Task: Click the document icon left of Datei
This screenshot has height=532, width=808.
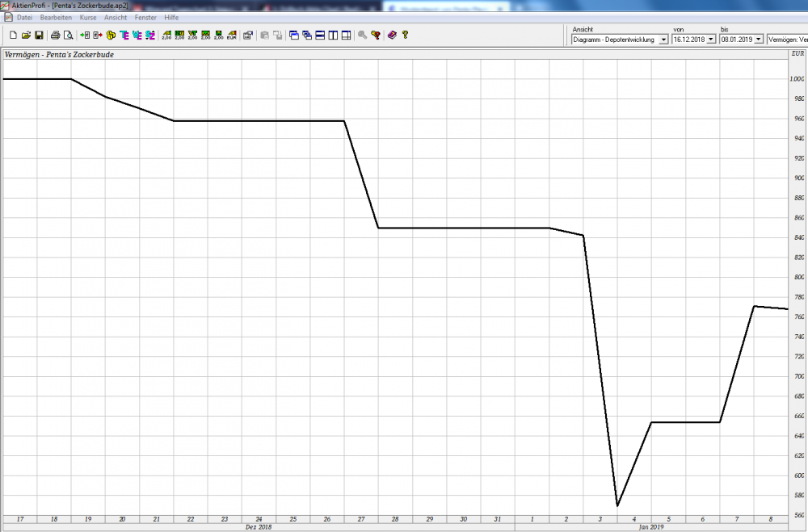Action: tap(8, 17)
